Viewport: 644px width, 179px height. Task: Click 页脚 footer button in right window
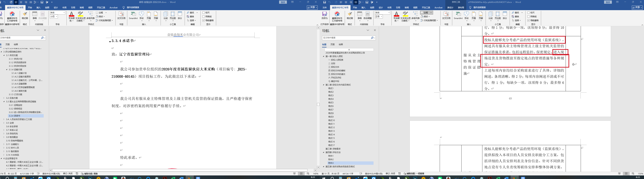(481, 16)
